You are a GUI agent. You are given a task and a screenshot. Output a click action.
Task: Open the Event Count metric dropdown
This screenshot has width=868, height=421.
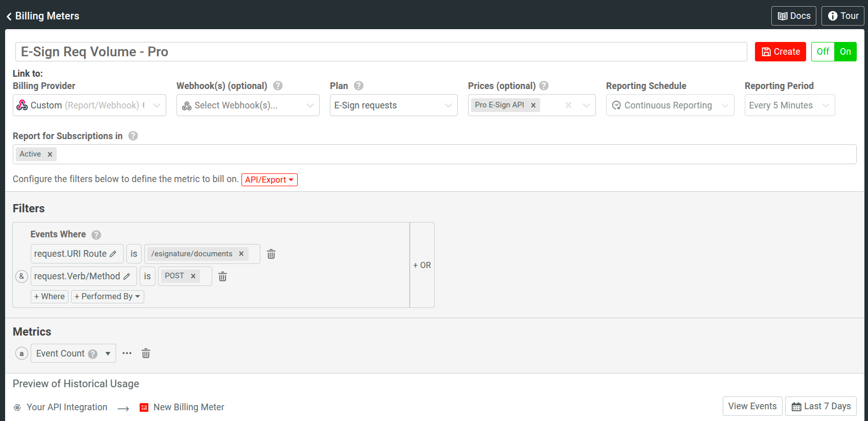pyautogui.click(x=73, y=353)
